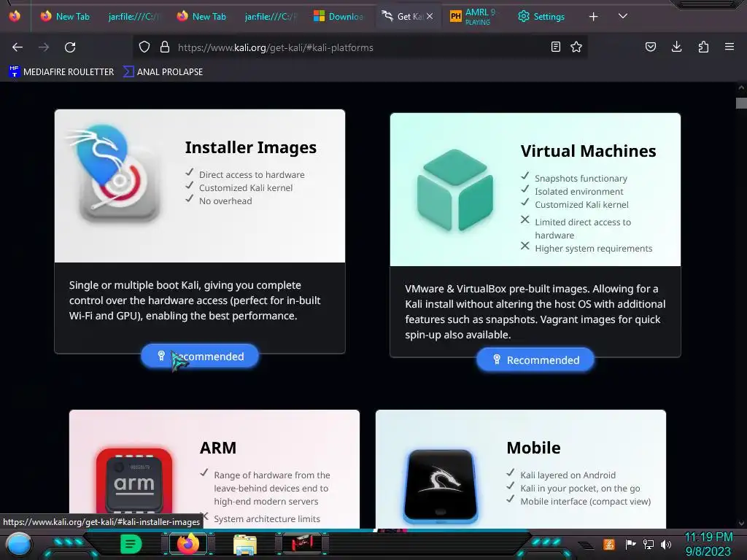Open the ARM heading
This screenshot has width=747, height=560.
pyautogui.click(x=217, y=448)
